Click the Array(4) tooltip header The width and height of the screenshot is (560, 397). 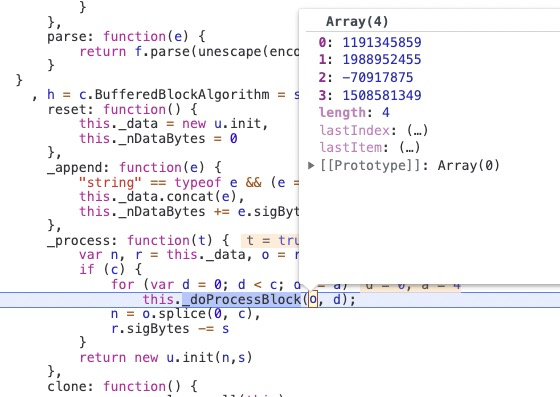click(x=357, y=21)
